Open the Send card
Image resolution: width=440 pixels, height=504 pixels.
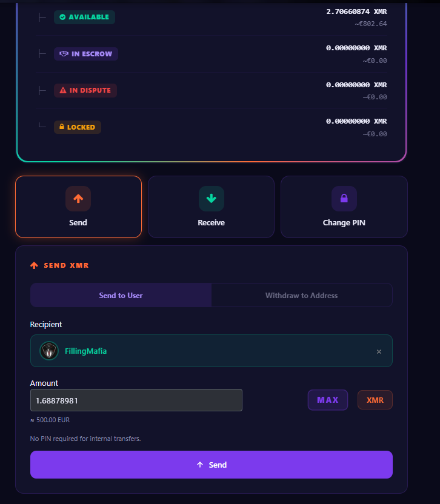point(78,207)
